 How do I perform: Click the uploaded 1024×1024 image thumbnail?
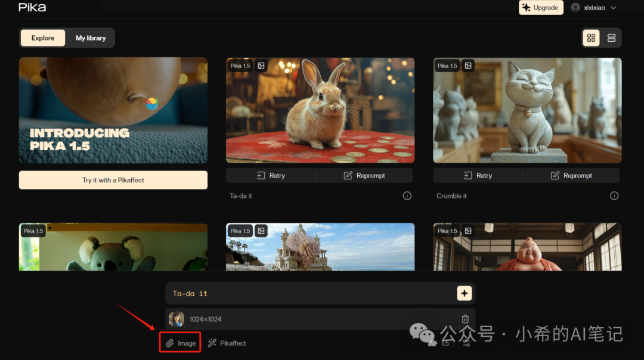pos(176,319)
